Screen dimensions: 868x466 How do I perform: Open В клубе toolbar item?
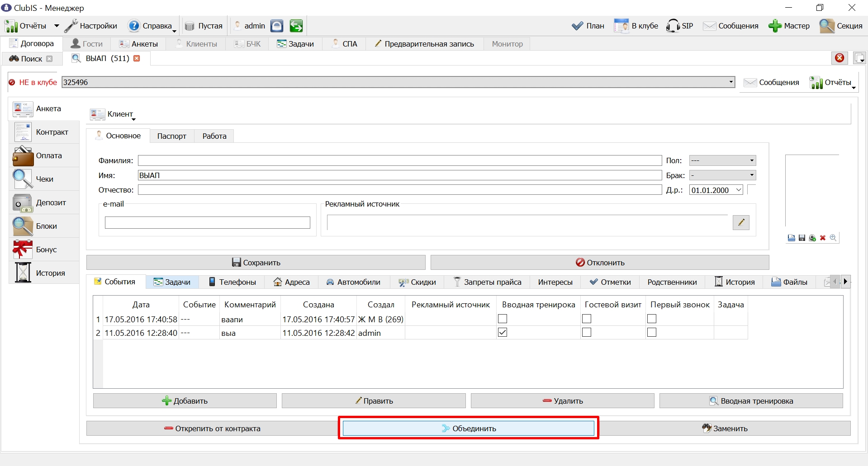(x=636, y=26)
